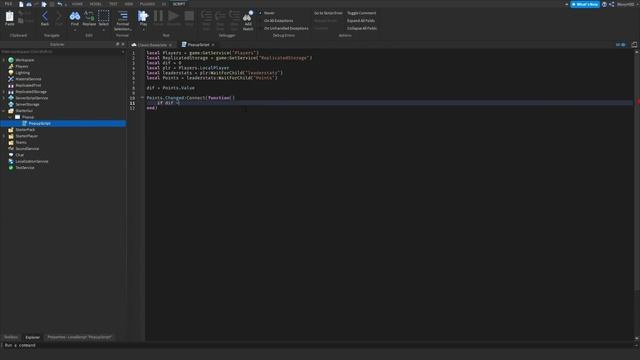Expand the Workspace tree node

(4, 60)
